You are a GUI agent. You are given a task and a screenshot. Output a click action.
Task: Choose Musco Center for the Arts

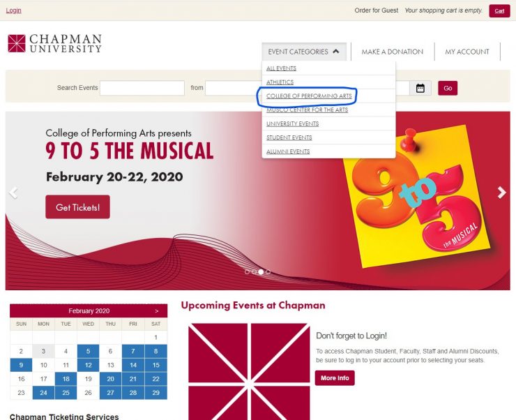click(307, 110)
